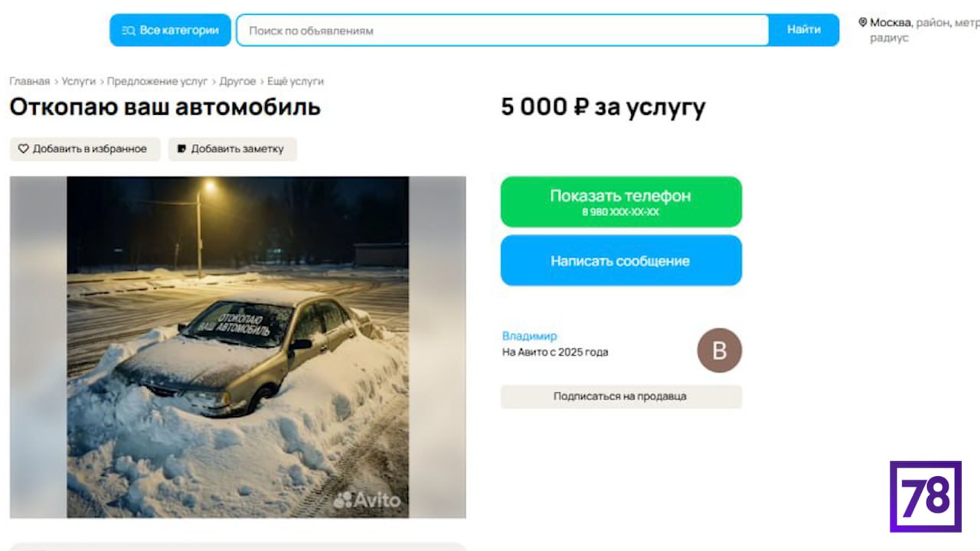Open the 'Услуги' breadcrumb link
This screenshot has height=551, width=980.
pyautogui.click(x=79, y=81)
